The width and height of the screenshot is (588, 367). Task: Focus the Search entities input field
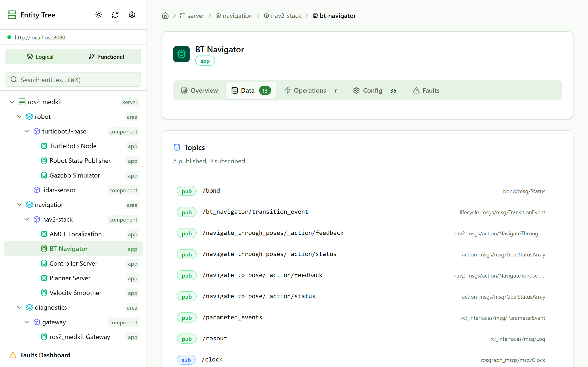pos(73,80)
